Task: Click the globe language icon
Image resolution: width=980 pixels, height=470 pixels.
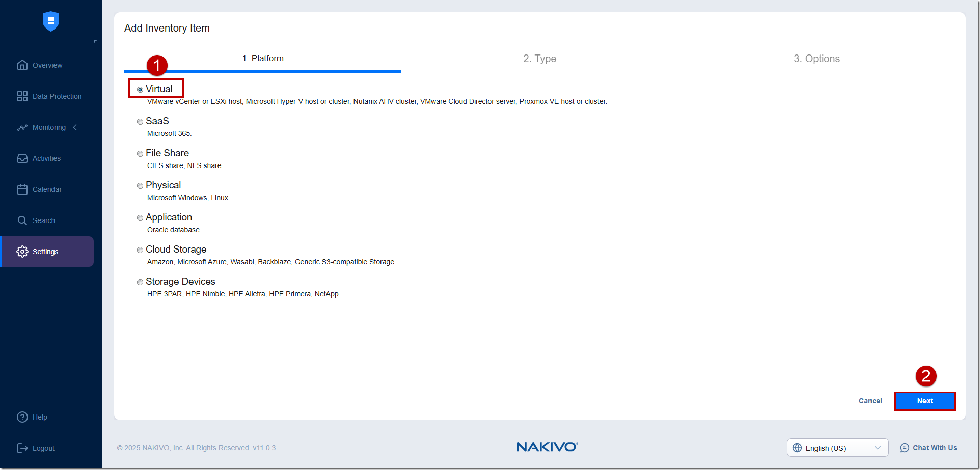Action: point(797,448)
